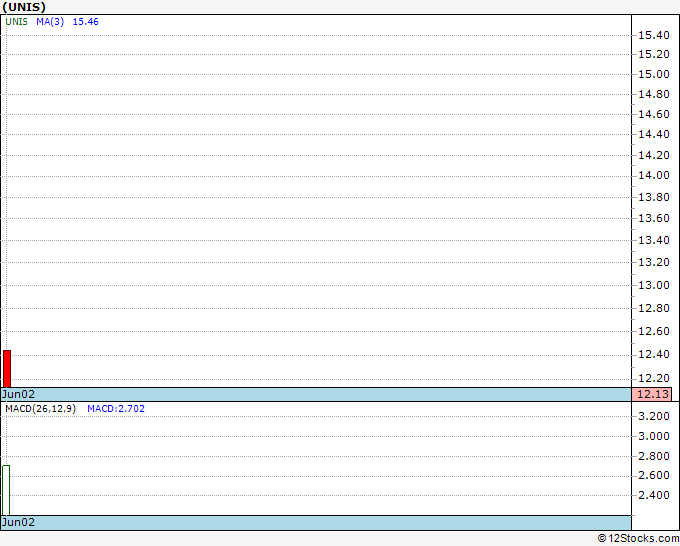The height and width of the screenshot is (546, 680).
Task: Click the red UNIS price candle
Action: pos(7,369)
